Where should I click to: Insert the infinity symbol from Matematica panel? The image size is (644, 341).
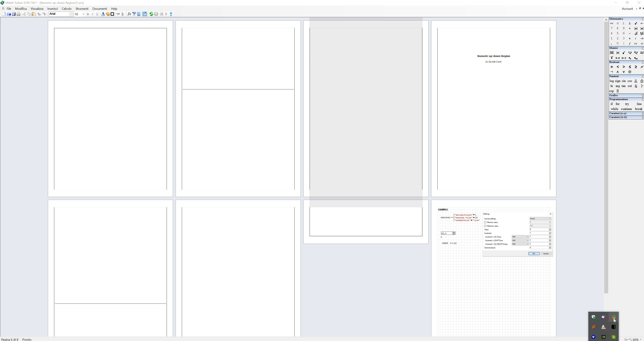pos(612,23)
